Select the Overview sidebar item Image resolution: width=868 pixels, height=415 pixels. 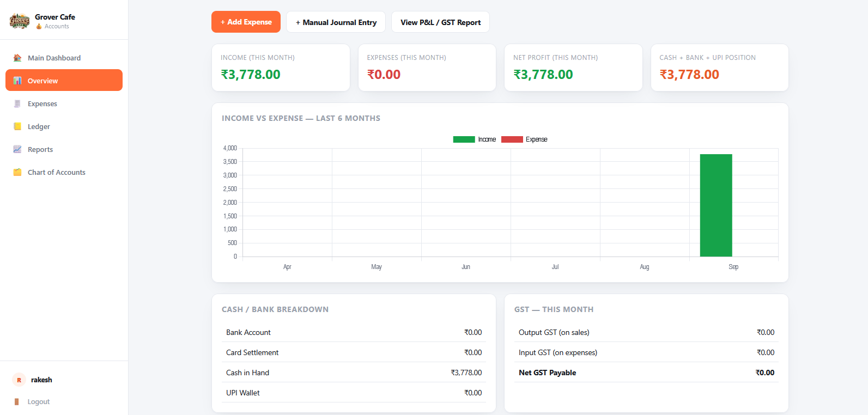pyautogui.click(x=64, y=80)
